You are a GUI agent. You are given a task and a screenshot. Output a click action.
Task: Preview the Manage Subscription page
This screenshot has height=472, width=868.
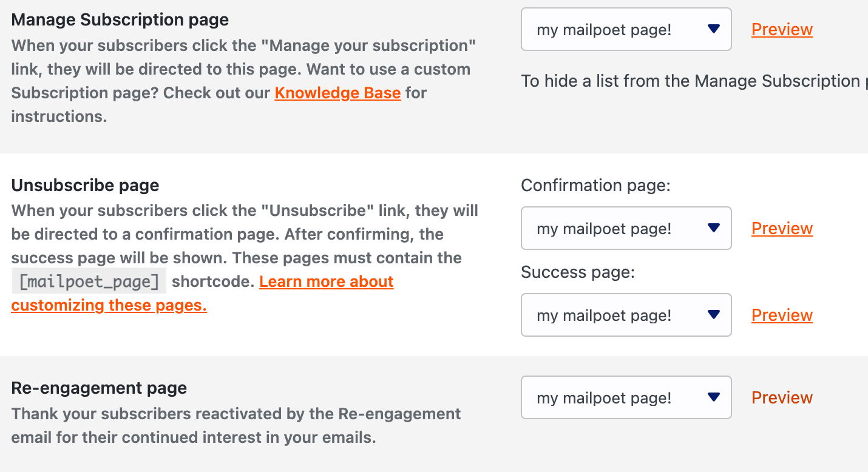click(782, 29)
